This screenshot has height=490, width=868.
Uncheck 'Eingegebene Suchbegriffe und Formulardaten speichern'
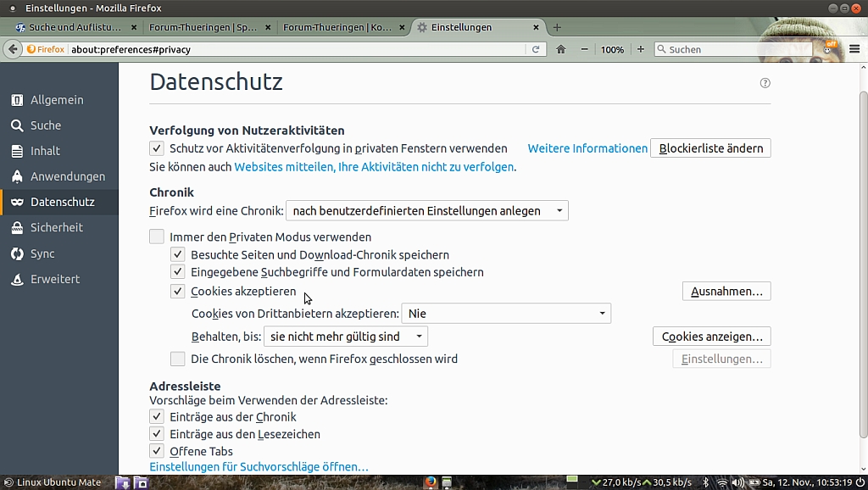coord(177,272)
